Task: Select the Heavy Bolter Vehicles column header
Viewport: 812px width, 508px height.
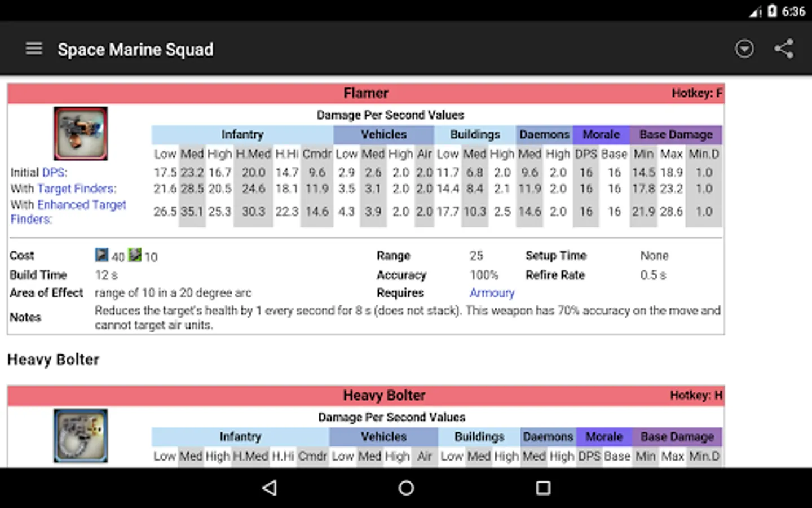Action: coord(383,436)
